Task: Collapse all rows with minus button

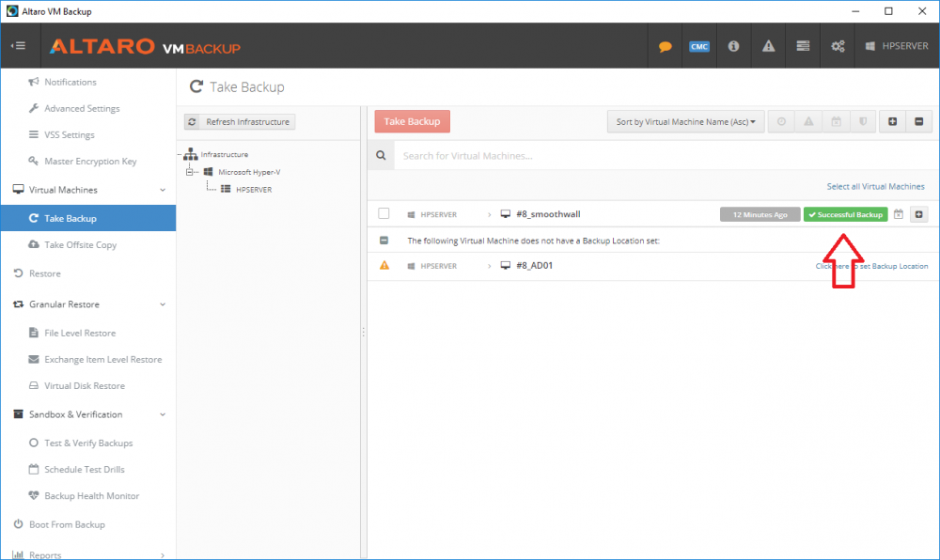Action: (919, 121)
